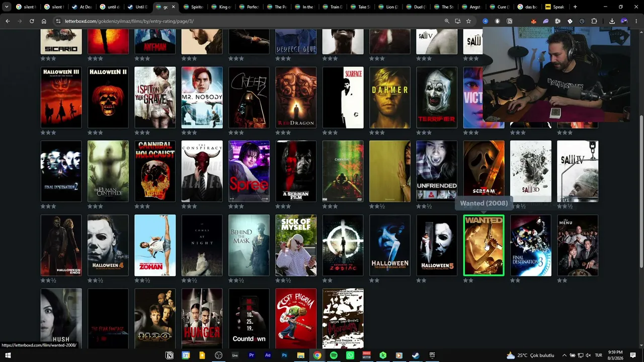Open the tab search dropdown arrow
Viewport: 644px width, 362px height.
(x=7, y=7)
